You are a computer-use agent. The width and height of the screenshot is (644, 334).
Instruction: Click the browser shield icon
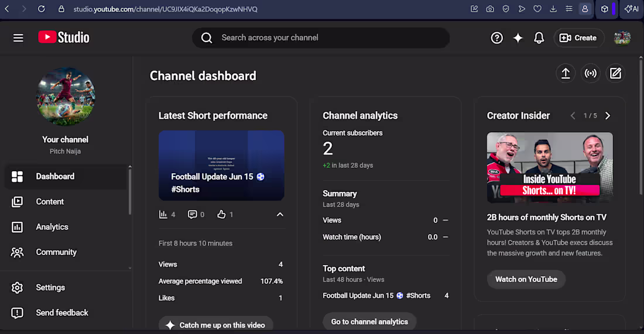click(506, 9)
